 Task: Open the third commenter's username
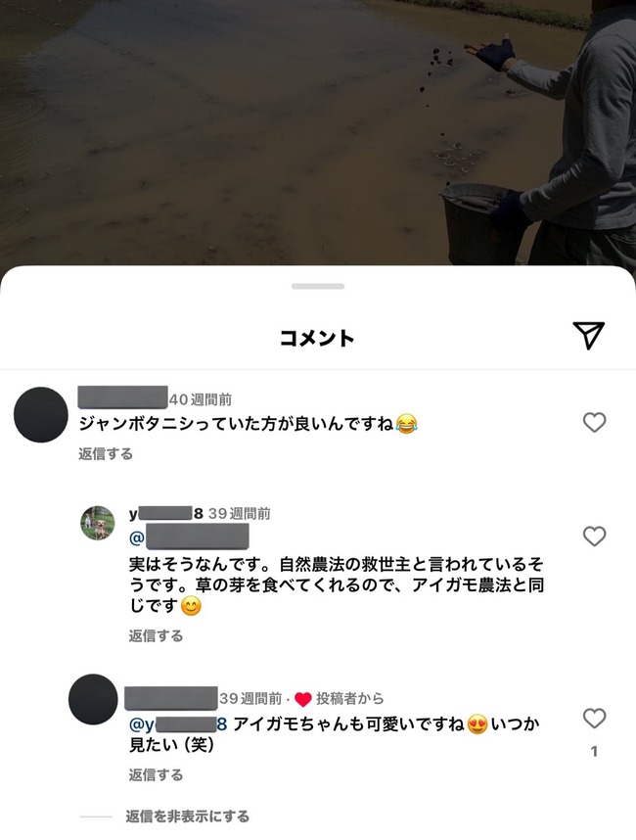pyautogui.click(x=171, y=698)
